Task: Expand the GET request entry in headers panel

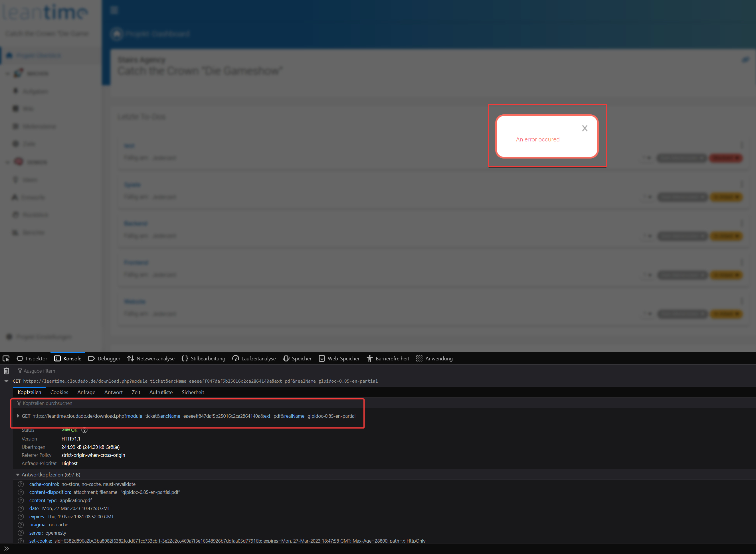Action: click(x=19, y=416)
